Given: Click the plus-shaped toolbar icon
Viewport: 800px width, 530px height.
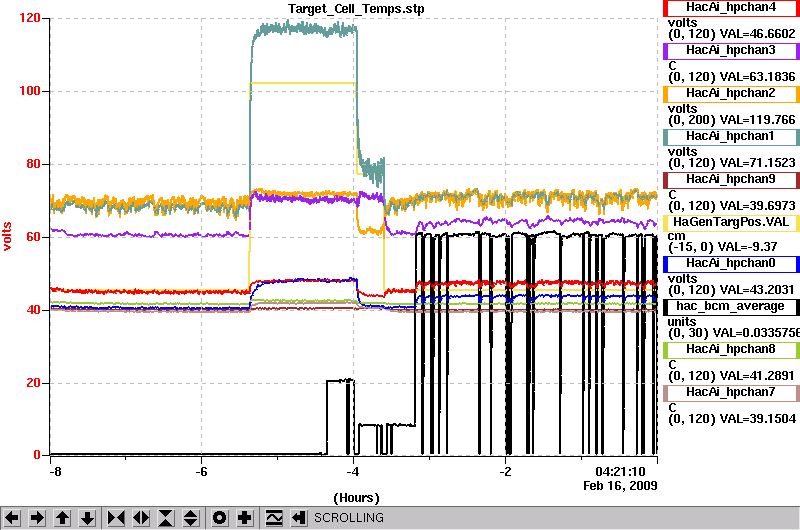Looking at the screenshot, I should tap(245, 518).
